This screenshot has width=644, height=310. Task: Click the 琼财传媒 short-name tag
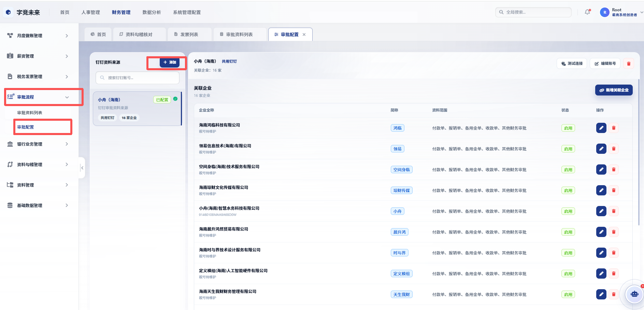click(401, 190)
